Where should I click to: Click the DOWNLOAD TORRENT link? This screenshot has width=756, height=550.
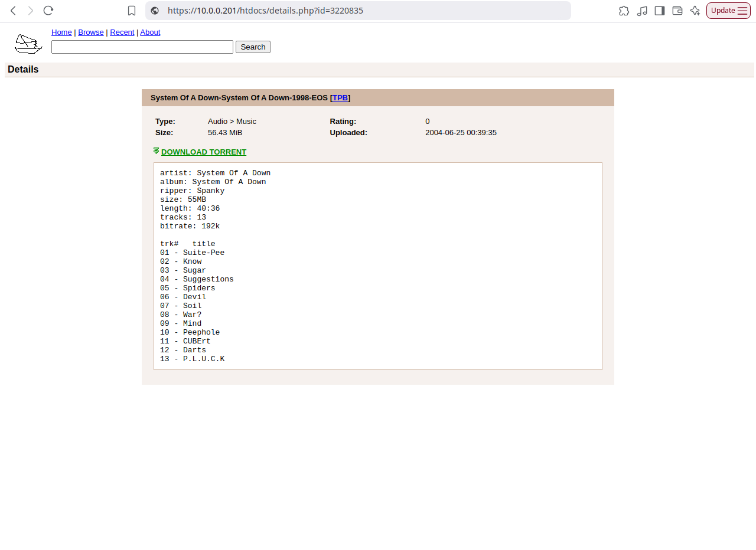pyautogui.click(x=204, y=152)
